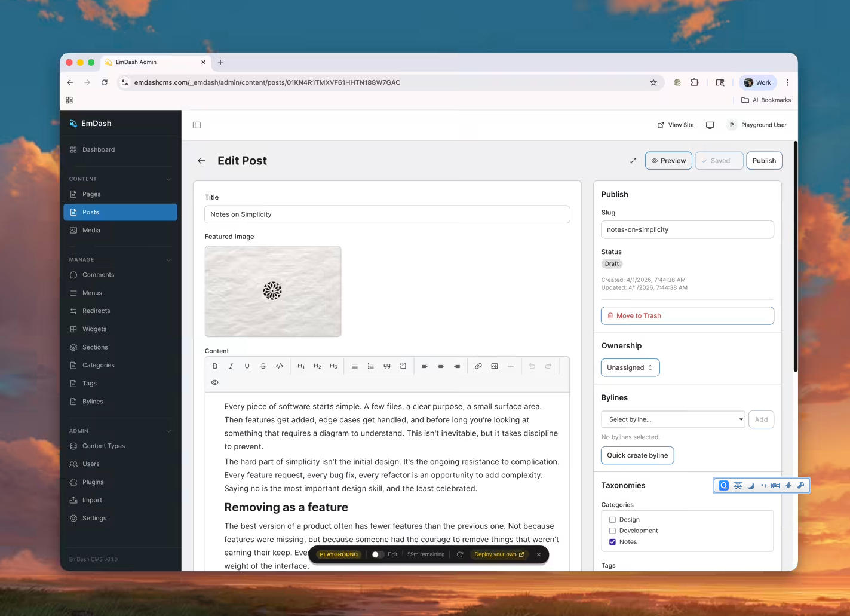This screenshot has width=850, height=616.
Task: Go to Categories in the sidebar
Action: (98, 365)
